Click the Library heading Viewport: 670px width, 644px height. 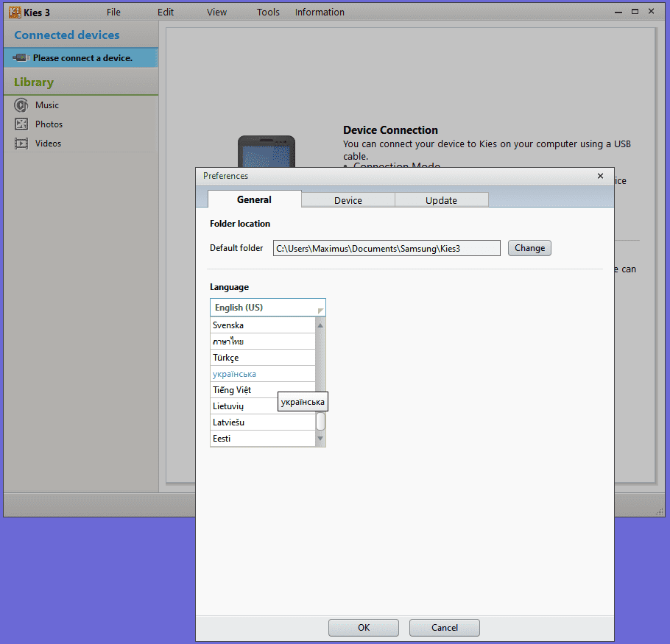coord(34,82)
